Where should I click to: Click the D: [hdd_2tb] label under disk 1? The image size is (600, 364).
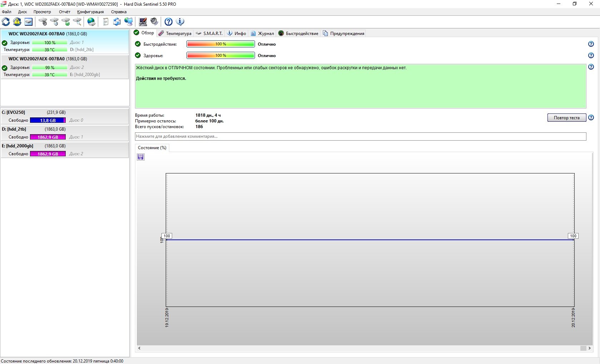coord(82,50)
